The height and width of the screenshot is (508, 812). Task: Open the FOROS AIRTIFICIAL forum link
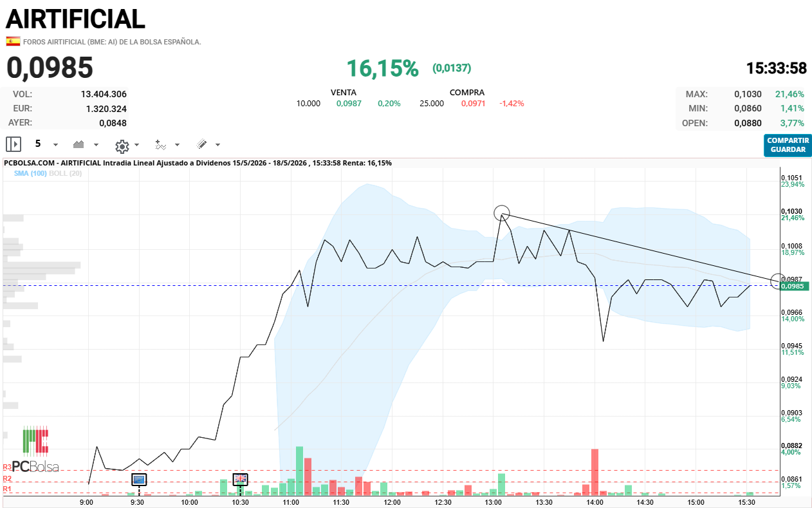point(112,42)
